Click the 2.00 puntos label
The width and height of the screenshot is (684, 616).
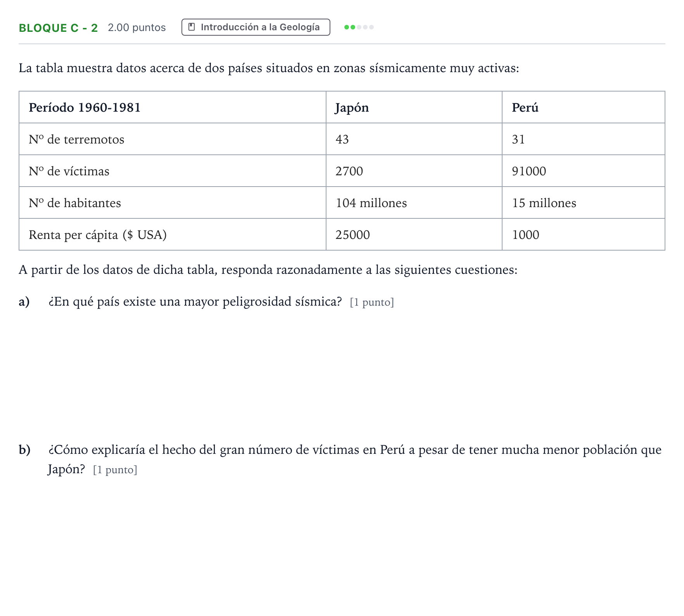coord(137,28)
